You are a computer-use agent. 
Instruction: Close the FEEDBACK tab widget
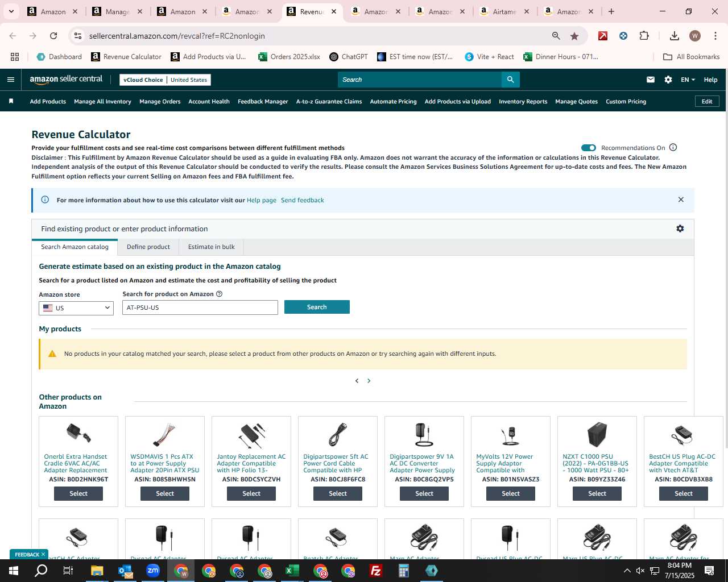(43, 554)
